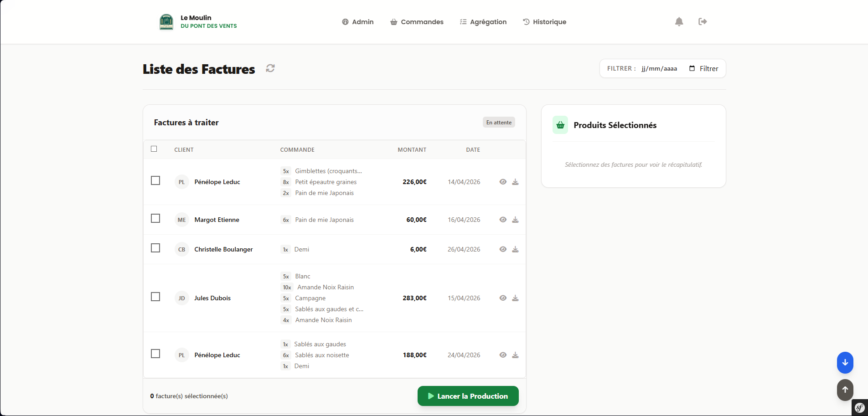The image size is (868, 416).
Task: Download Margot Etienne's invoice
Action: pos(515,220)
